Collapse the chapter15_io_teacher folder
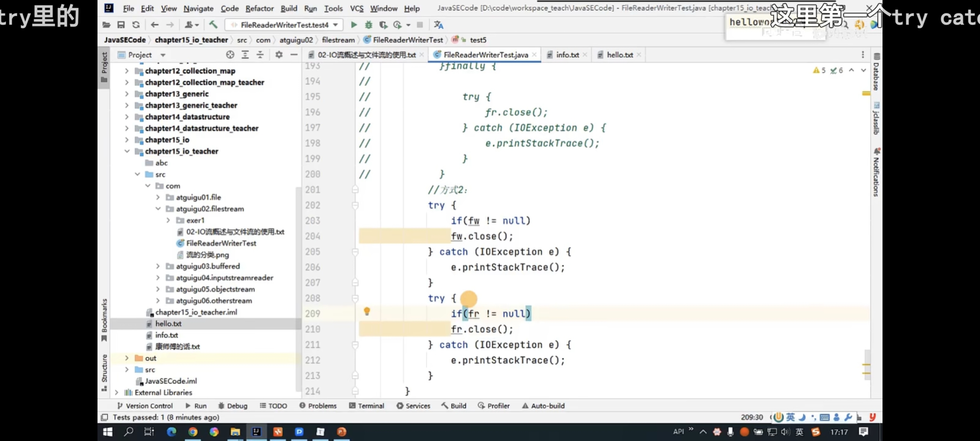980x441 pixels. pyautogui.click(x=127, y=151)
